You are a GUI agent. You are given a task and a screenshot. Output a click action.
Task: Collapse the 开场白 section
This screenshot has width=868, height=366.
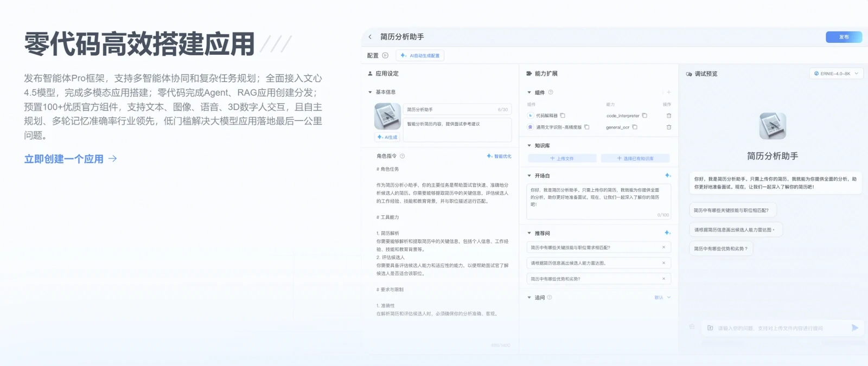(x=529, y=176)
